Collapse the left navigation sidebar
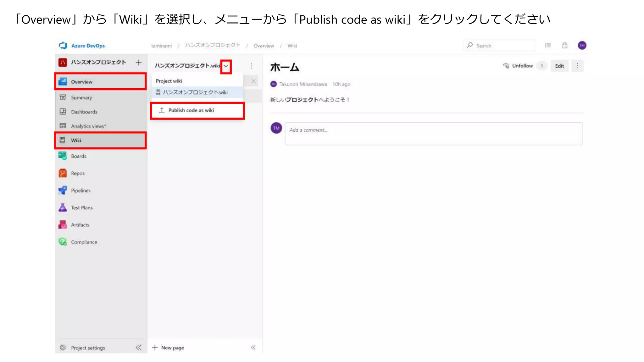 coord(139,348)
